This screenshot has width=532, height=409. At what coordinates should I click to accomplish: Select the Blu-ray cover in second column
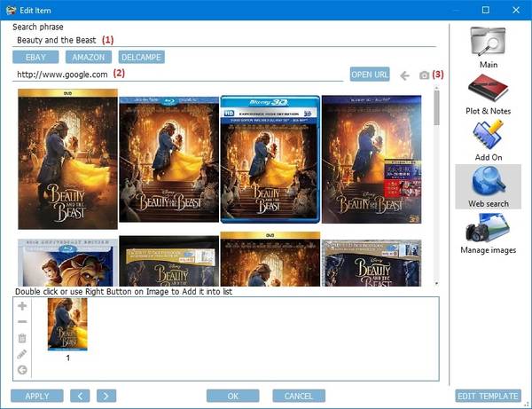click(x=169, y=159)
